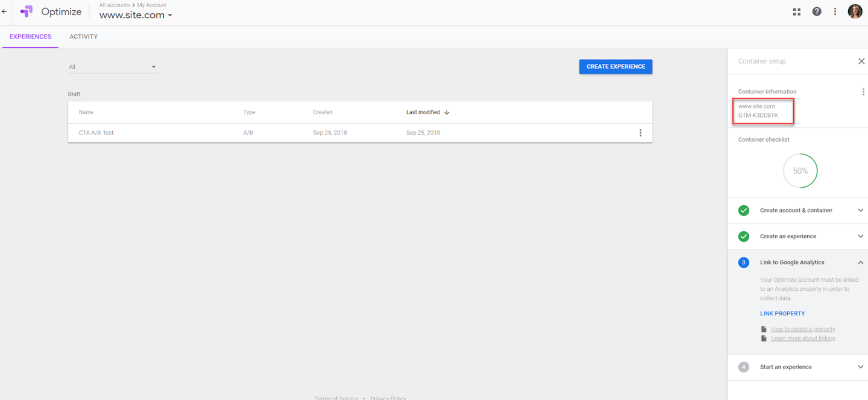
Task: Click the user profile avatar
Action: pyautogui.click(x=855, y=11)
